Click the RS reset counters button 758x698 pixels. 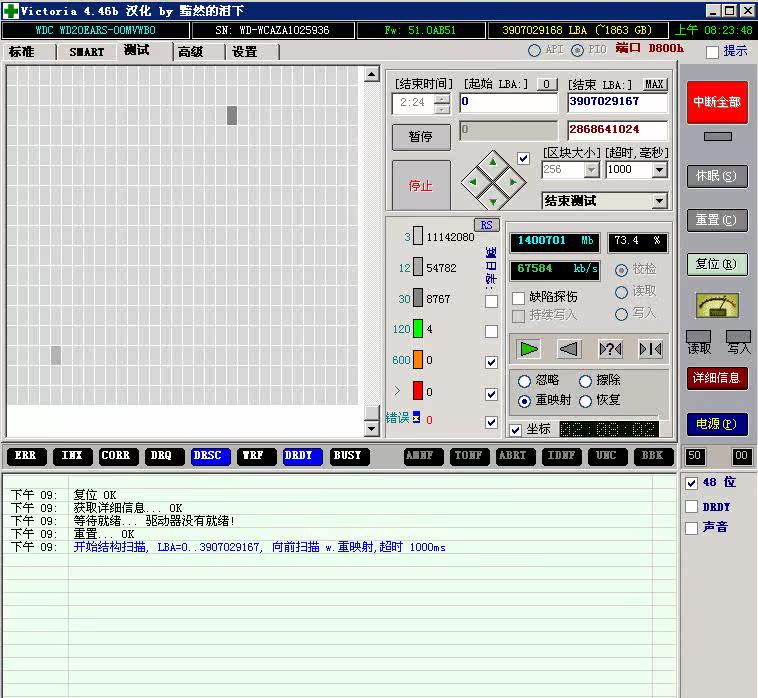point(486,225)
